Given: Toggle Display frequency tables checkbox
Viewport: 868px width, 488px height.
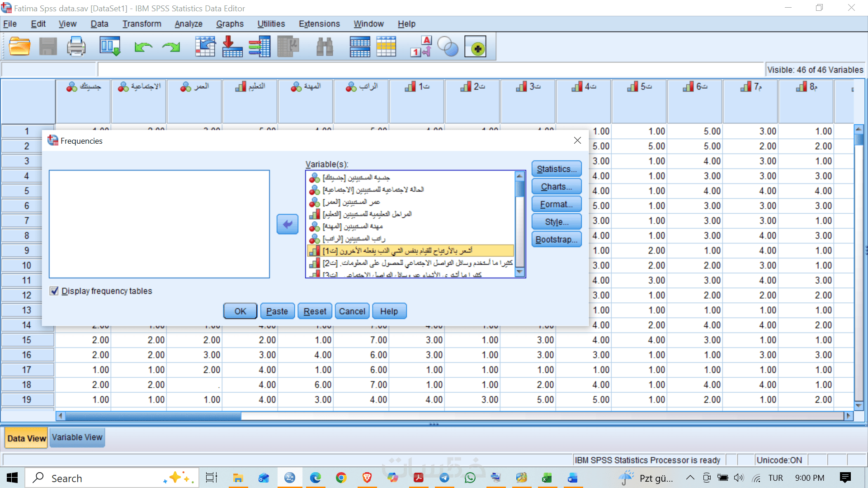Looking at the screenshot, I should tap(54, 291).
